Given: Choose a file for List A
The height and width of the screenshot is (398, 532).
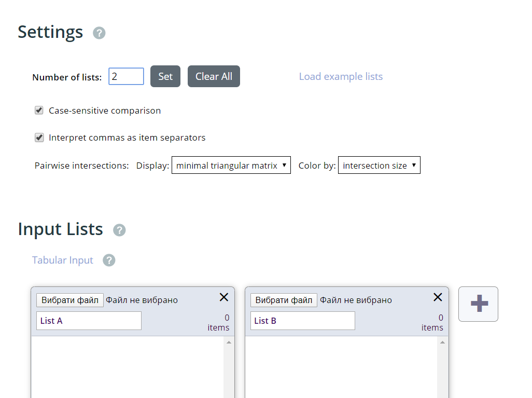Looking at the screenshot, I should pyautogui.click(x=70, y=300).
